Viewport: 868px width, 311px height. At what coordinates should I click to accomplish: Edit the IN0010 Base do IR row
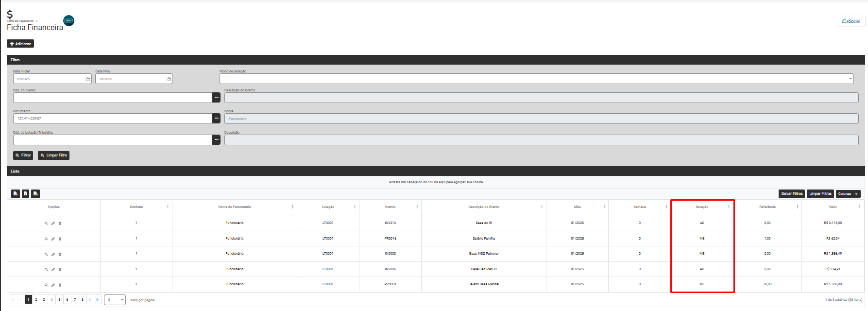pyautogui.click(x=53, y=224)
